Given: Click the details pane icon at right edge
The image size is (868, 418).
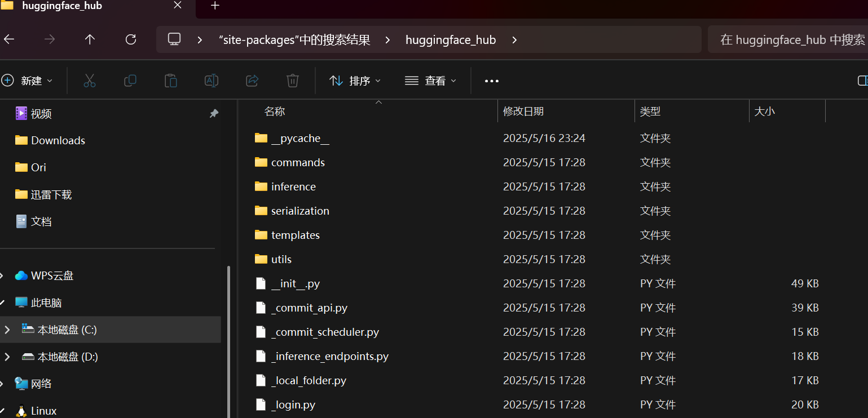Looking at the screenshot, I should 862,81.
